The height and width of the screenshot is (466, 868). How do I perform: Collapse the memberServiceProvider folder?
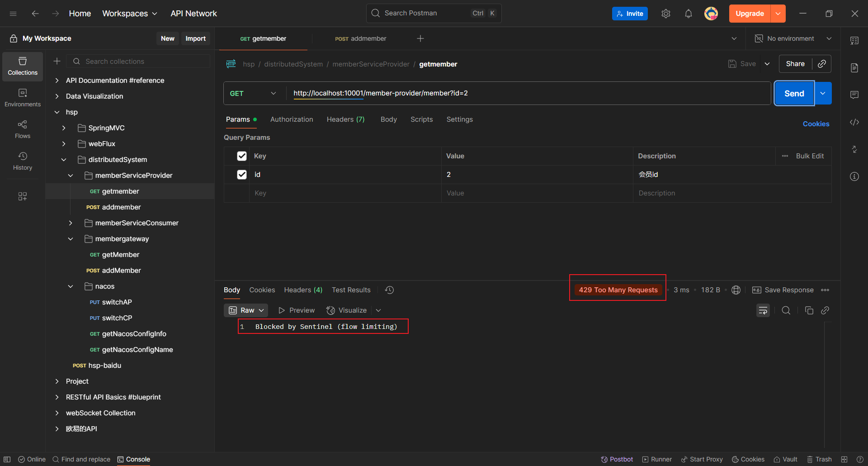[x=71, y=176]
